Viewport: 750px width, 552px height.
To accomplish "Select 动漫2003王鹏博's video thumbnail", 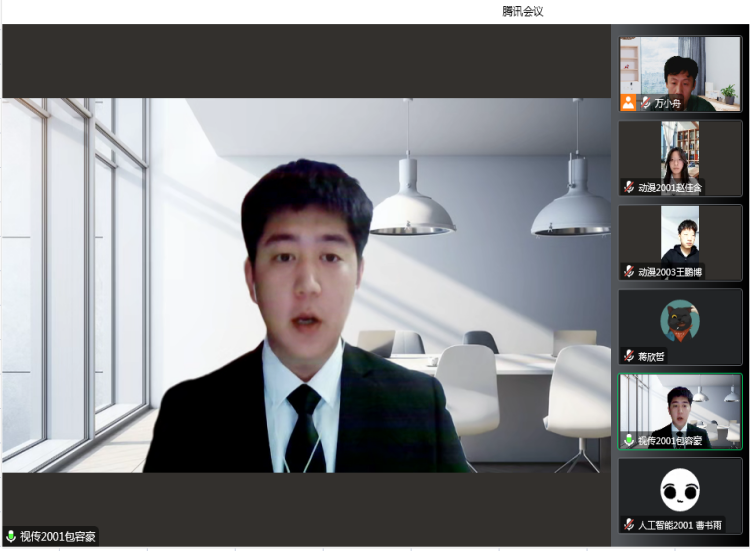I will tap(680, 236).
